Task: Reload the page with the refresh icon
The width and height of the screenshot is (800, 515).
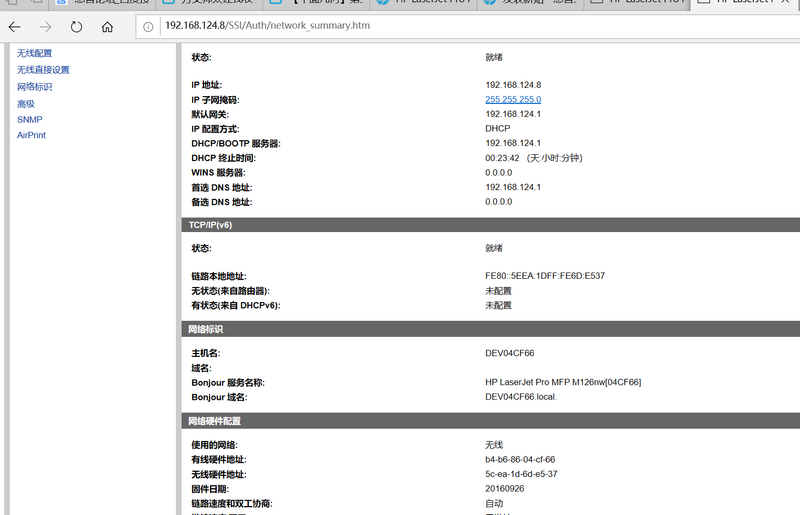Action: (x=77, y=26)
